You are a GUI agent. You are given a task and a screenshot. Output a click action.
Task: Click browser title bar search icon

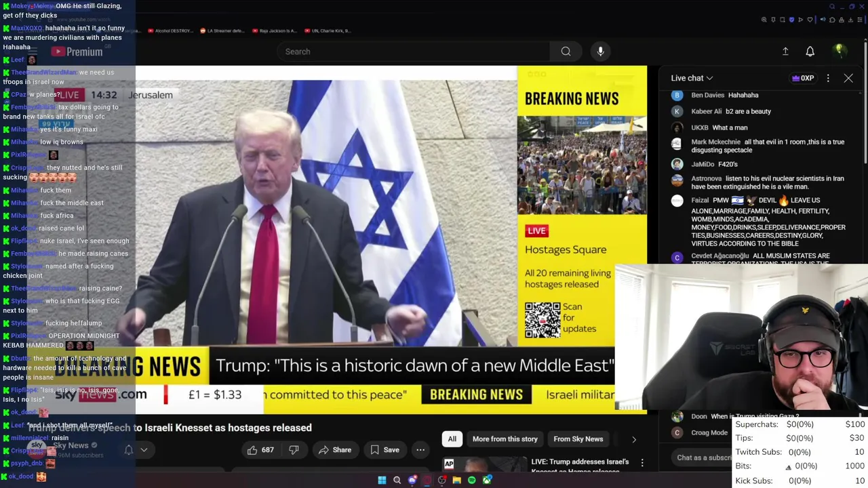pyautogui.click(x=832, y=7)
